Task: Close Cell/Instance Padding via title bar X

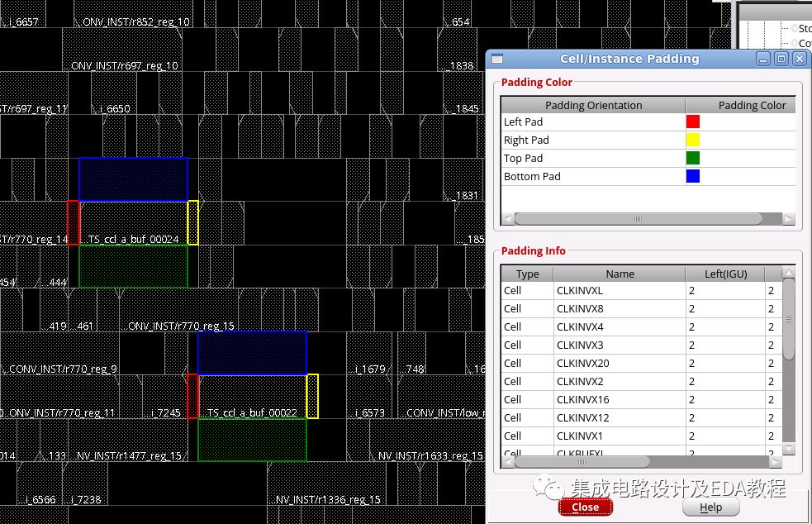Action: 800,59
